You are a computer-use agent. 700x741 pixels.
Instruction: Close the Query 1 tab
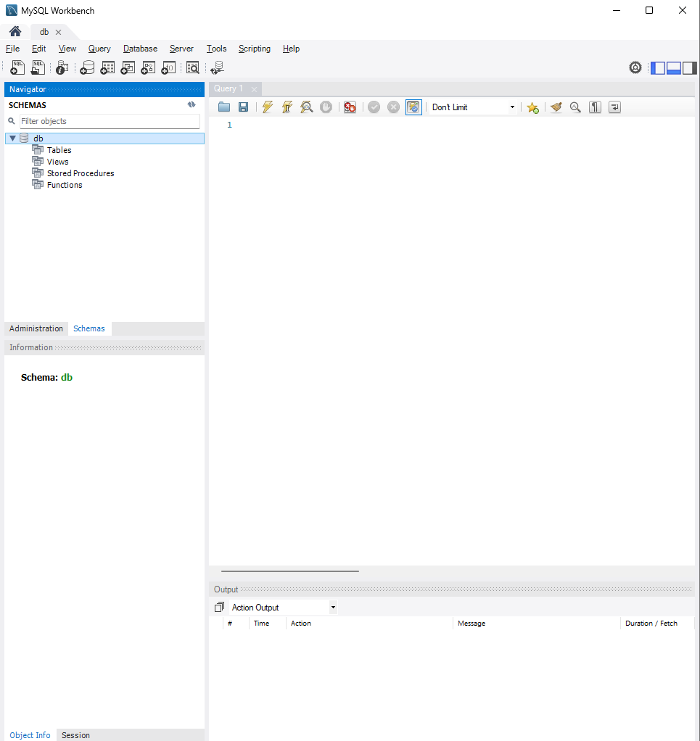pos(255,89)
